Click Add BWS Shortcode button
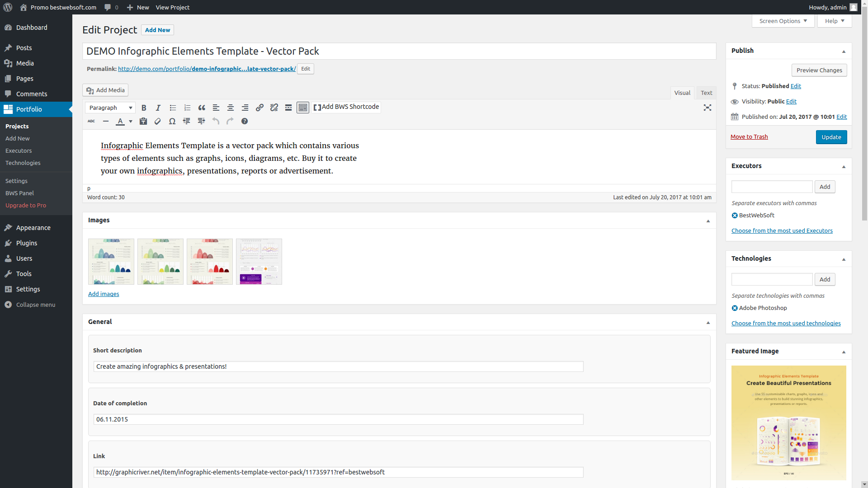 346,107
